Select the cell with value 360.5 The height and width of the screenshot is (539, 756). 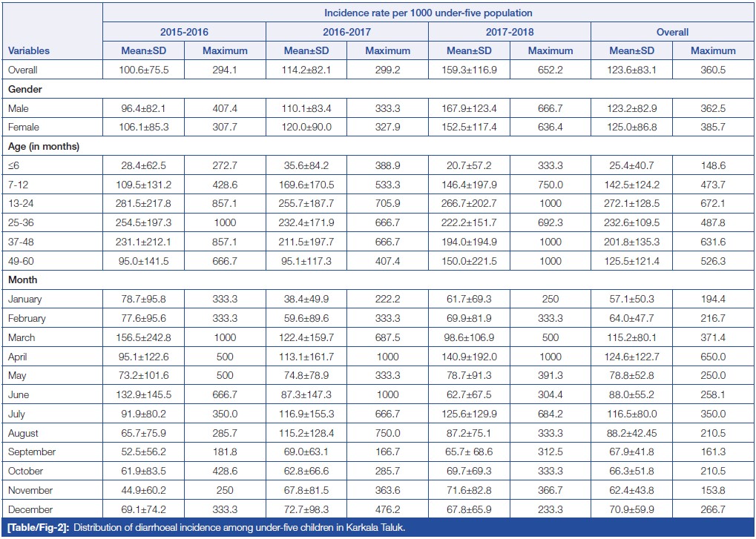(713, 70)
